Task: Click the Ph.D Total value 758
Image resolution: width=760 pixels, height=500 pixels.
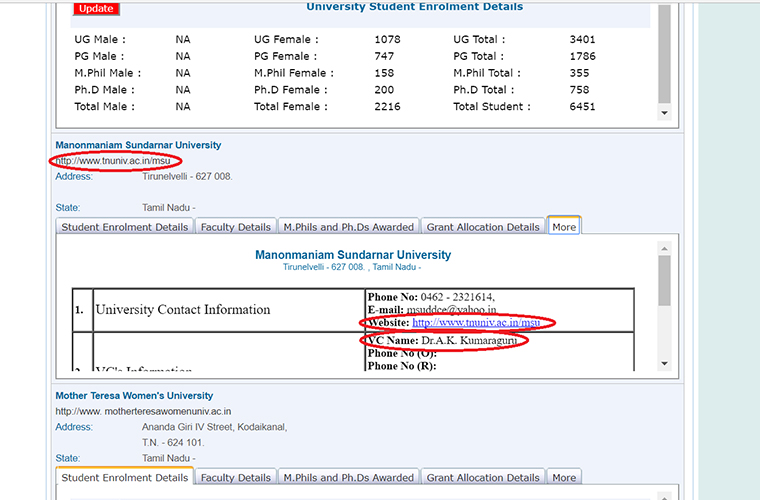Action: tap(579, 90)
